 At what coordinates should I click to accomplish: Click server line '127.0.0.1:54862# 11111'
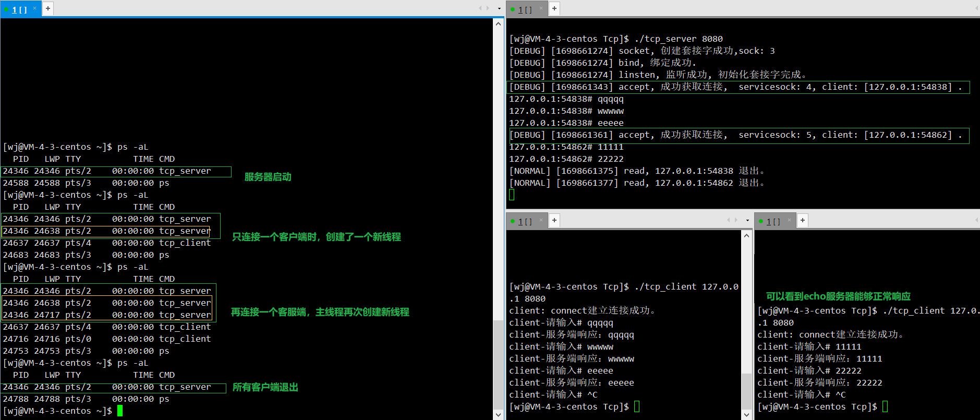566,147
